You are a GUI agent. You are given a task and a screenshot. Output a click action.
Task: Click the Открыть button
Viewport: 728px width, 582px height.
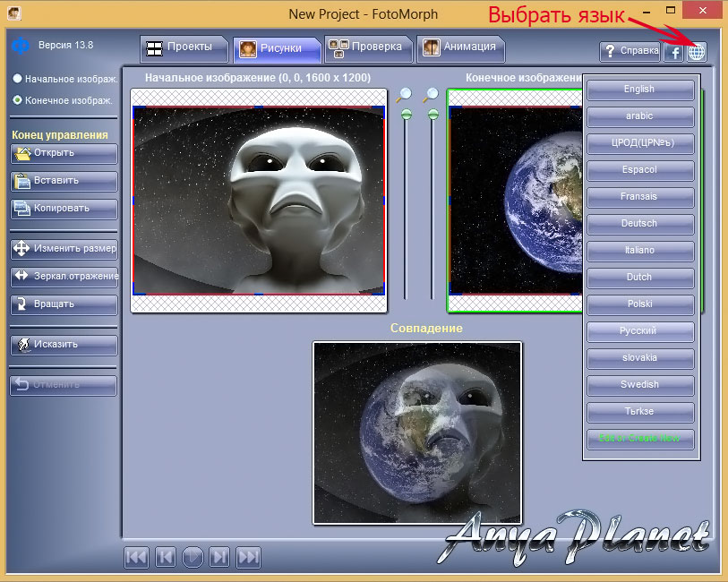click(x=64, y=153)
